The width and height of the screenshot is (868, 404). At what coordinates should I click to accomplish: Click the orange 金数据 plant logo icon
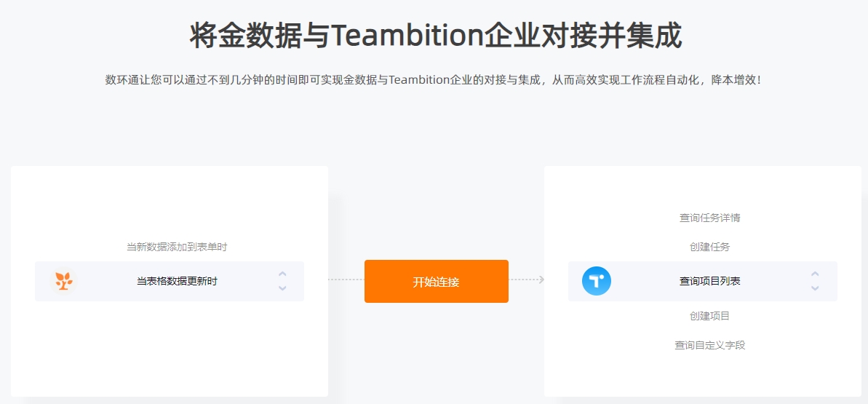(63, 281)
